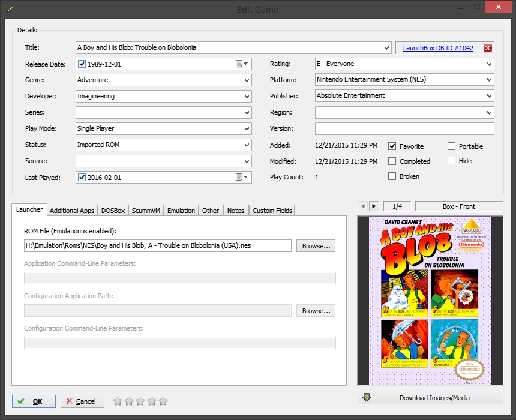The width and height of the screenshot is (516, 420).
Task: Uncheck the Release Date checkbox
Action: click(x=82, y=64)
